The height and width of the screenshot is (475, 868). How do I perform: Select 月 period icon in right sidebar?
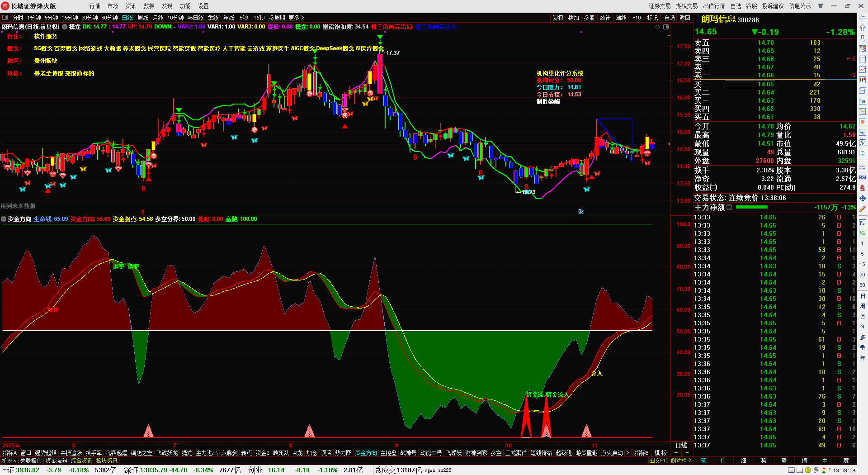tap(863, 316)
